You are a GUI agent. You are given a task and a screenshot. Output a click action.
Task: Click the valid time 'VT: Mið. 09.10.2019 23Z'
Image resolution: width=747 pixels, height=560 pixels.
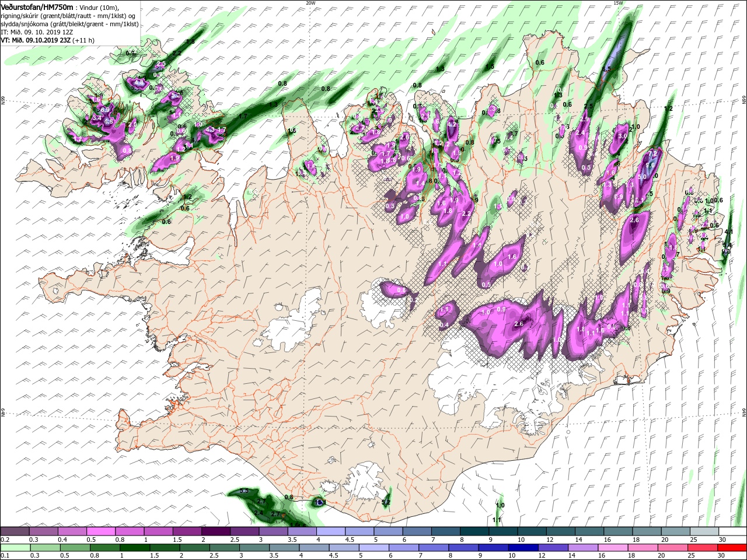click(x=35, y=40)
